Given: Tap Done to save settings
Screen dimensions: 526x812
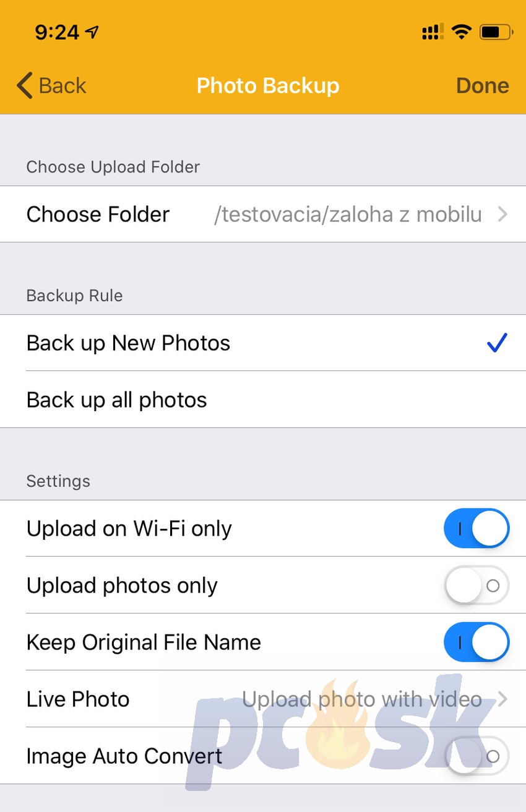Looking at the screenshot, I should point(483,86).
